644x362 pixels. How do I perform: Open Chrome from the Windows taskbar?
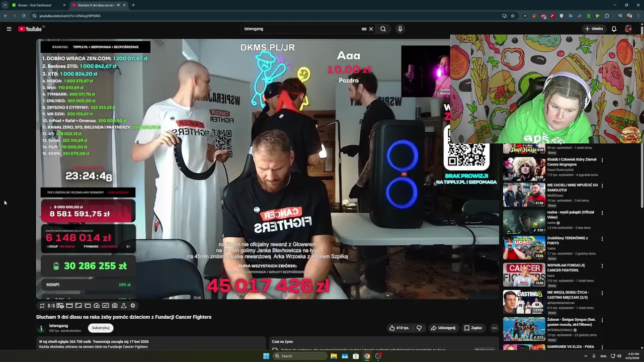(x=367, y=356)
